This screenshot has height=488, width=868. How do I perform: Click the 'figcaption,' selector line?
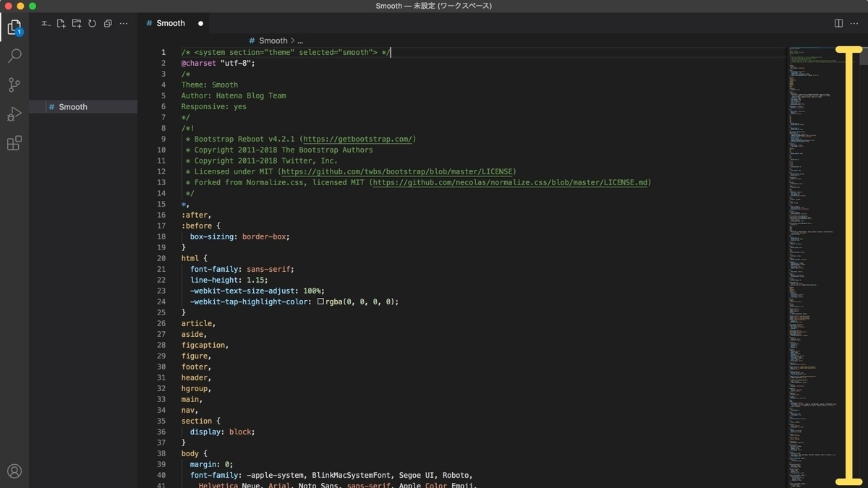[205, 345]
